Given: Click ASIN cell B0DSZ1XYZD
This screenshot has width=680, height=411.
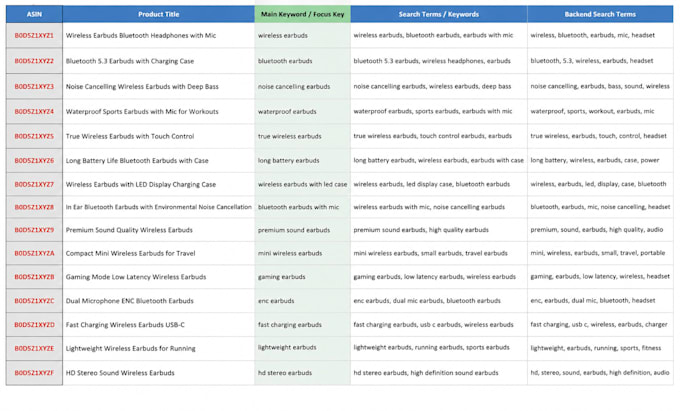Looking at the screenshot, I should click(34, 324).
